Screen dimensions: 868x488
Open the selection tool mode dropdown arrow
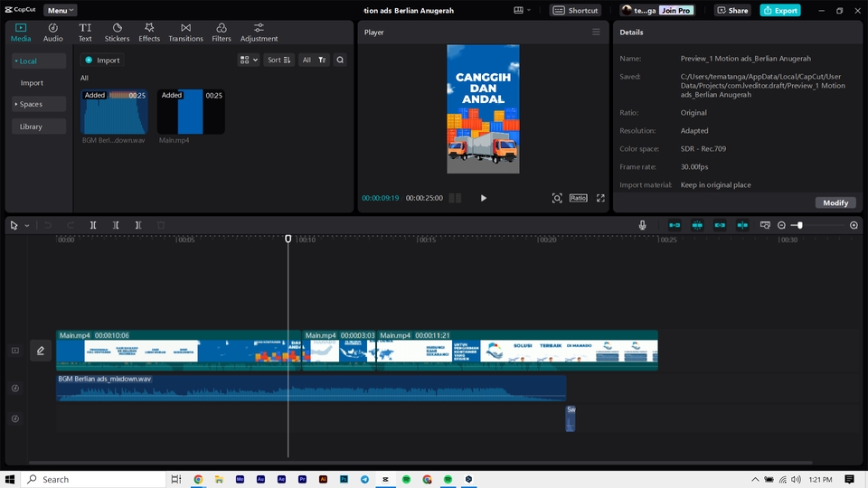click(x=26, y=226)
